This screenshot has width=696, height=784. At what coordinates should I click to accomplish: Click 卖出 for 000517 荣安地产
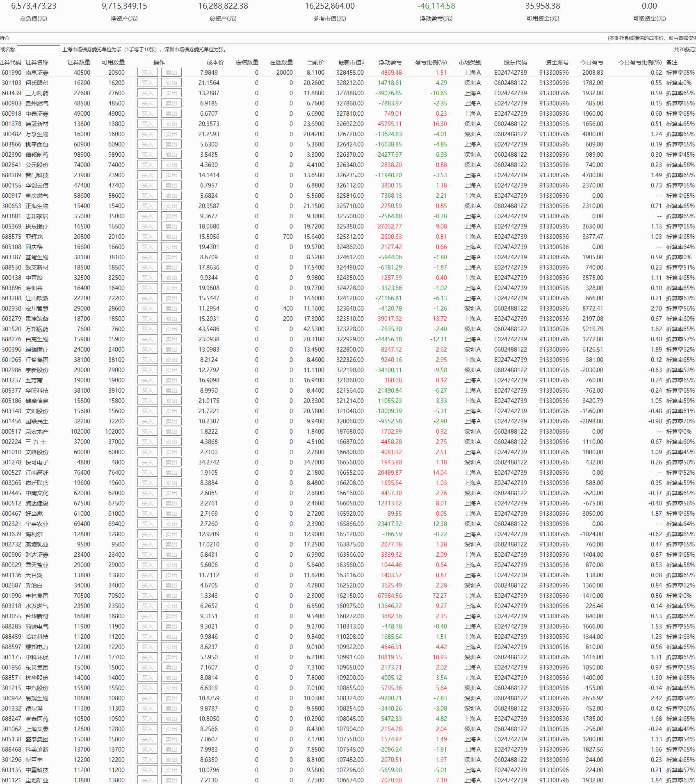click(171, 432)
